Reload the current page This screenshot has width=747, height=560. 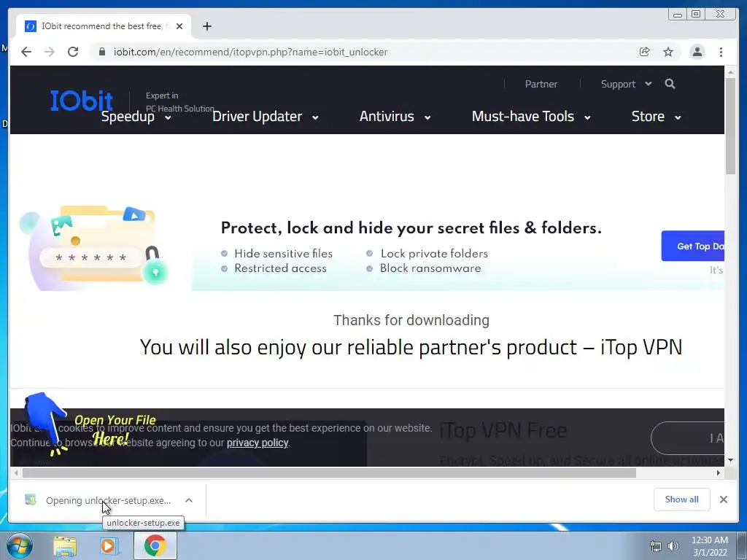73,52
